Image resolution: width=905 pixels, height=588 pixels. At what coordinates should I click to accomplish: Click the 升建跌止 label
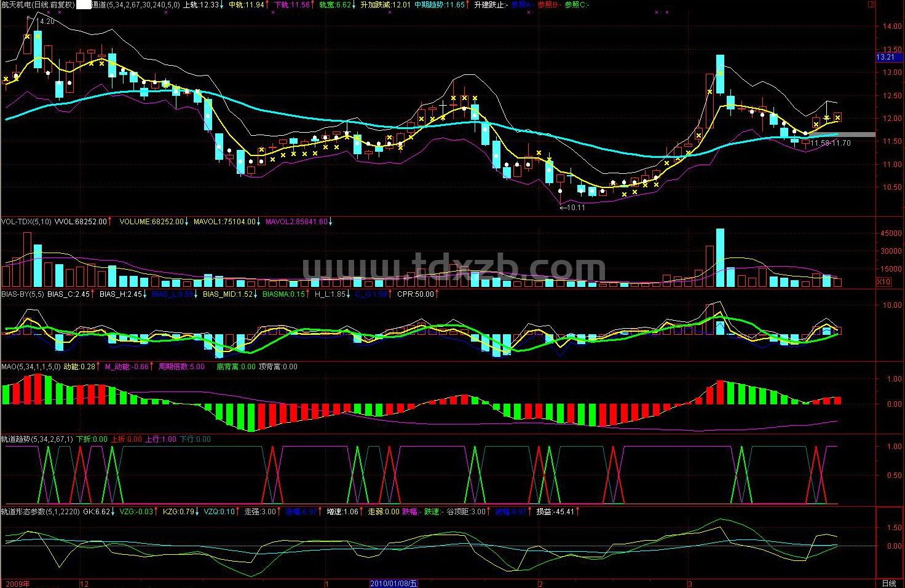[491, 5]
